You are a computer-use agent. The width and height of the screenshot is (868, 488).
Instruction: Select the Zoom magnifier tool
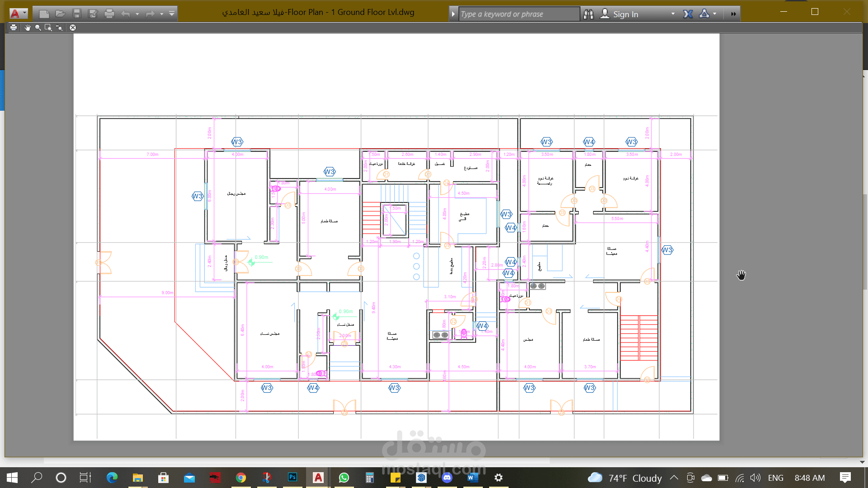(x=38, y=28)
